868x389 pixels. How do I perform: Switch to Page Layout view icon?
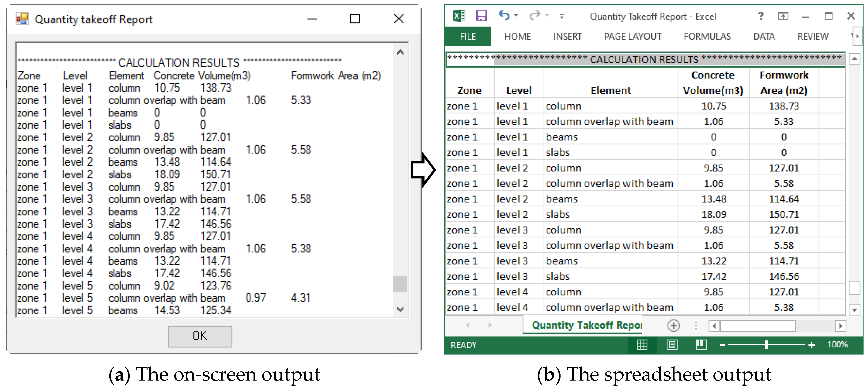click(x=672, y=344)
